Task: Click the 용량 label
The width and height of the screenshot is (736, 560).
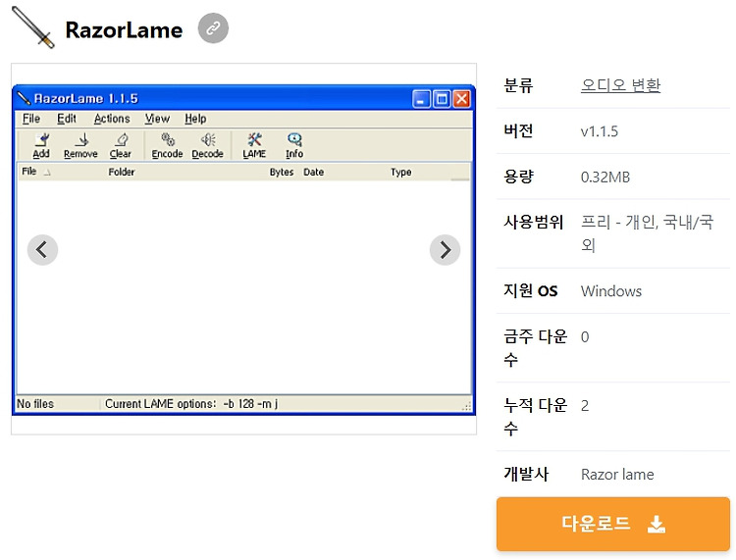Action: click(518, 177)
